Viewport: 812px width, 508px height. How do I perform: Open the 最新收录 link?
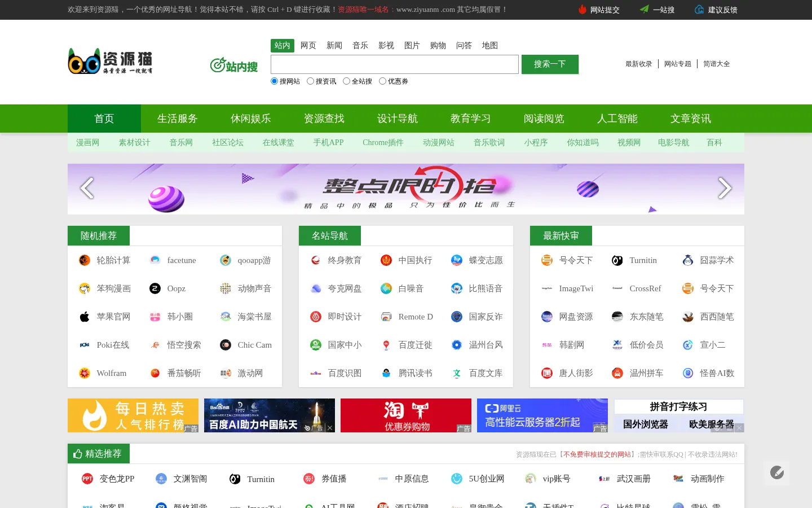pos(638,64)
